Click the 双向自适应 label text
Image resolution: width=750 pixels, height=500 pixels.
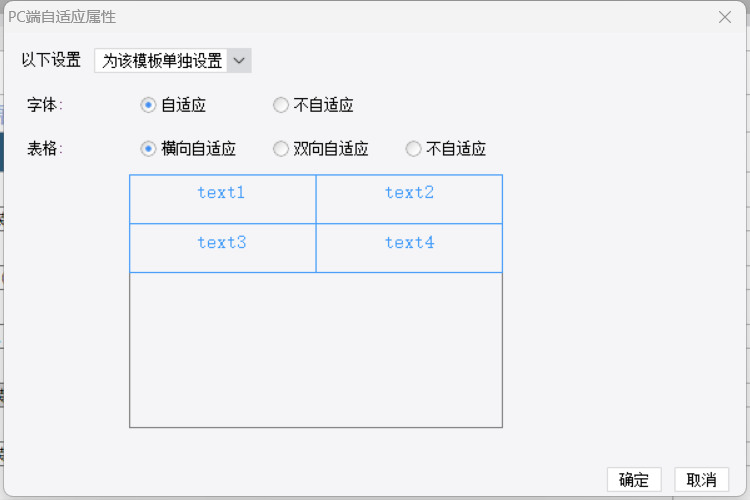click(331, 149)
